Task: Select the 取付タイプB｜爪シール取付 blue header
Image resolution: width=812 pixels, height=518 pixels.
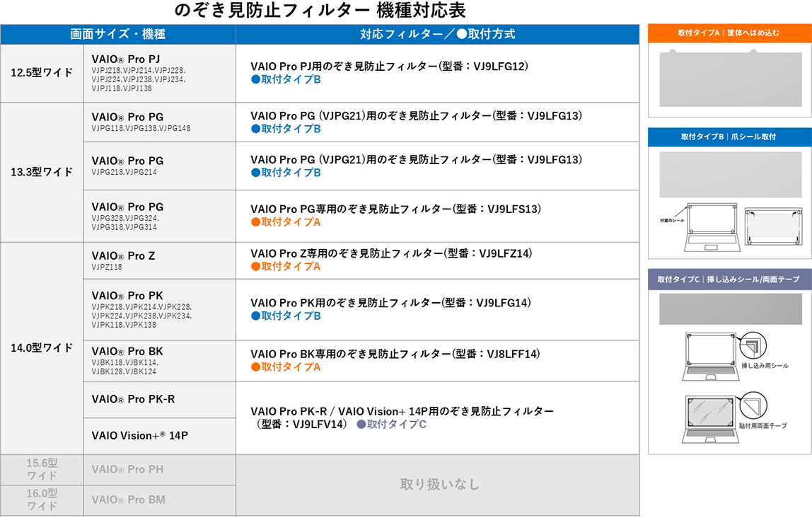Action: tap(730, 137)
